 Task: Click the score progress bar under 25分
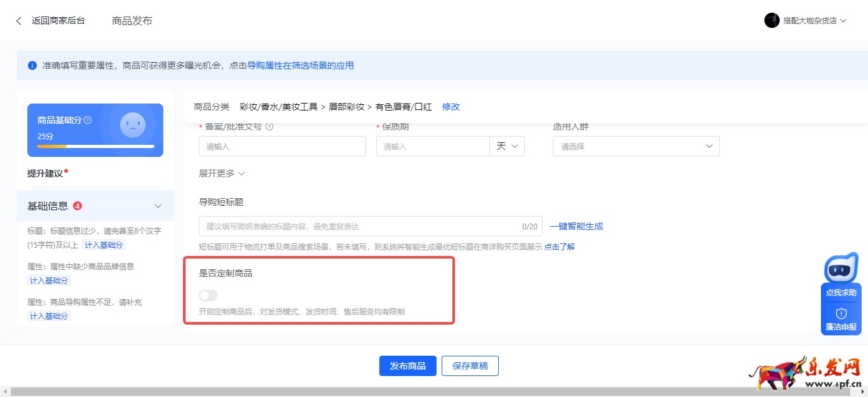coord(95,147)
